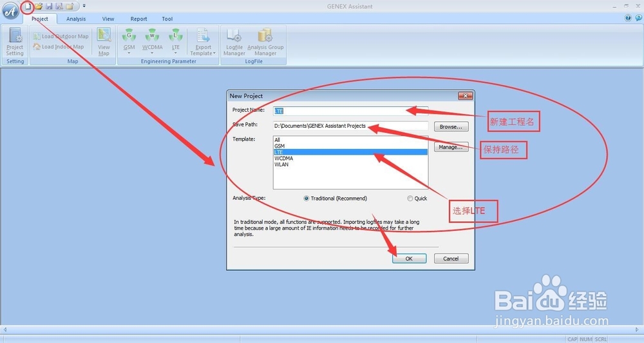Click the LTE engineering parameter ribbon icon
Image resolution: width=644 pixels, height=343 pixels.
click(176, 35)
